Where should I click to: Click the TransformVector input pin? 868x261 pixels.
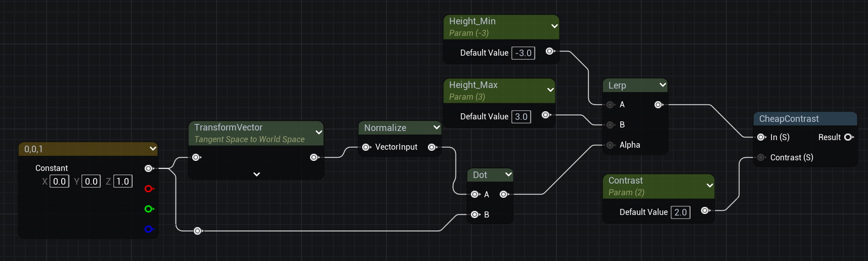pos(196,157)
